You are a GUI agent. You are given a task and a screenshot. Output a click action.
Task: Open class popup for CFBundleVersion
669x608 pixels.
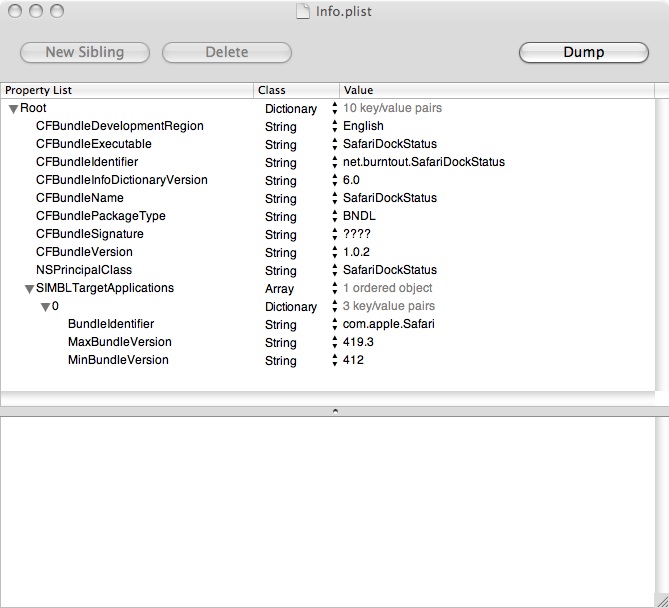tap(334, 252)
